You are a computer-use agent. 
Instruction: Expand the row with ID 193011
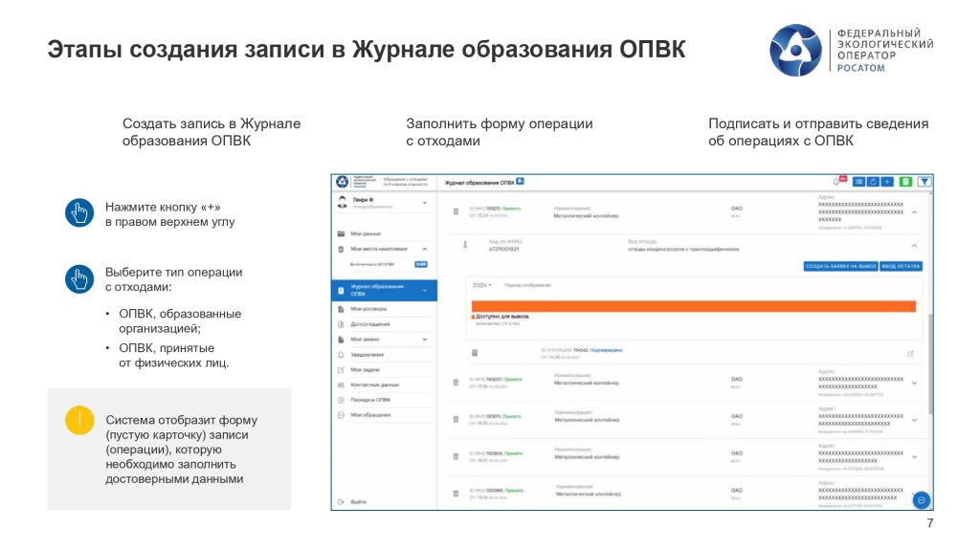pyautogui.click(x=914, y=419)
